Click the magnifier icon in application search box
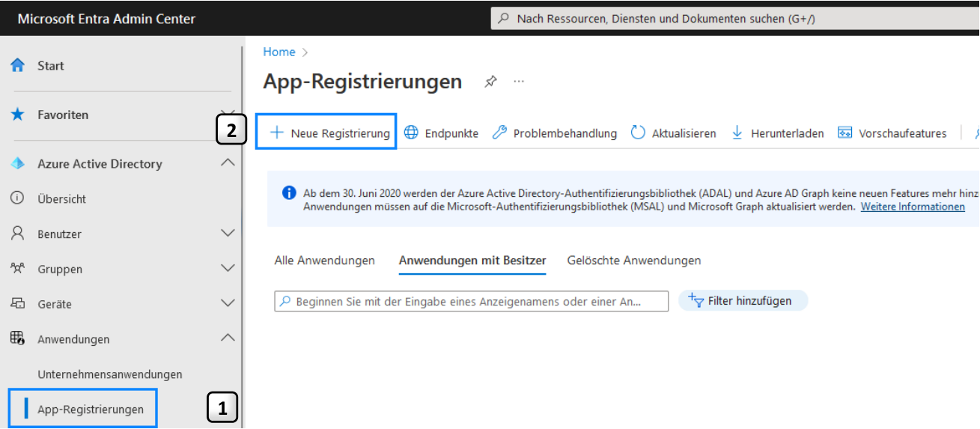 (x=284, y=301)
